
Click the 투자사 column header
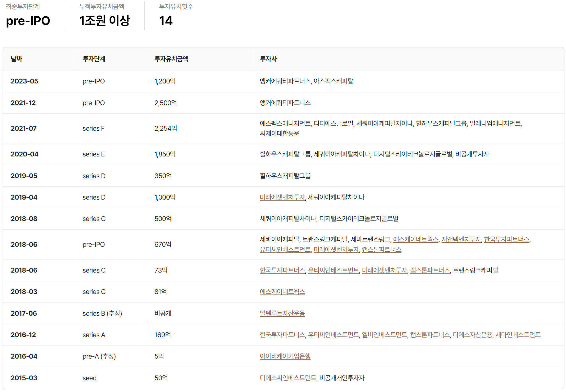[268, 59]
